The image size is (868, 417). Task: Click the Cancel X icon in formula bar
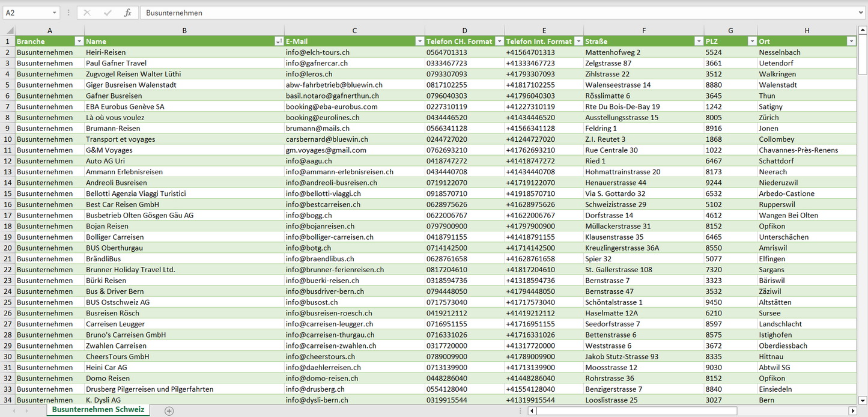point(87,13)
